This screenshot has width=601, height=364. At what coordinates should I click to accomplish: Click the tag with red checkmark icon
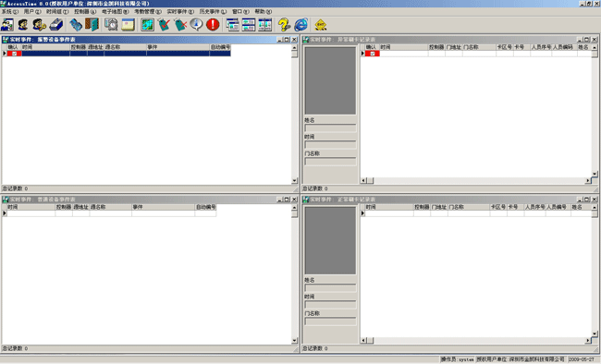click(x=164, y=25)
